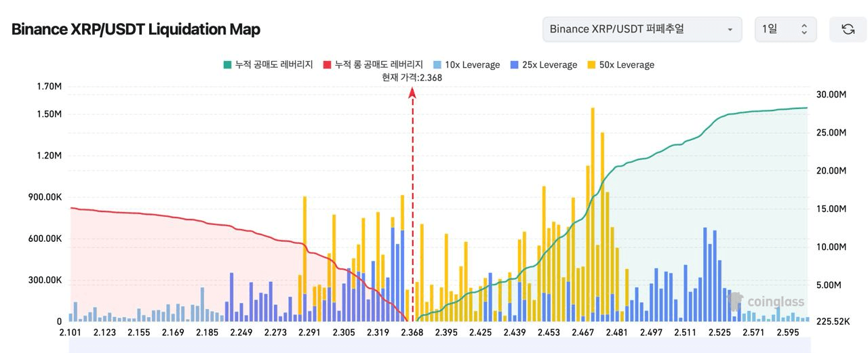Click the yellow 50x Leverage legend swatch
868x353 pixels.
pos(591,65)
